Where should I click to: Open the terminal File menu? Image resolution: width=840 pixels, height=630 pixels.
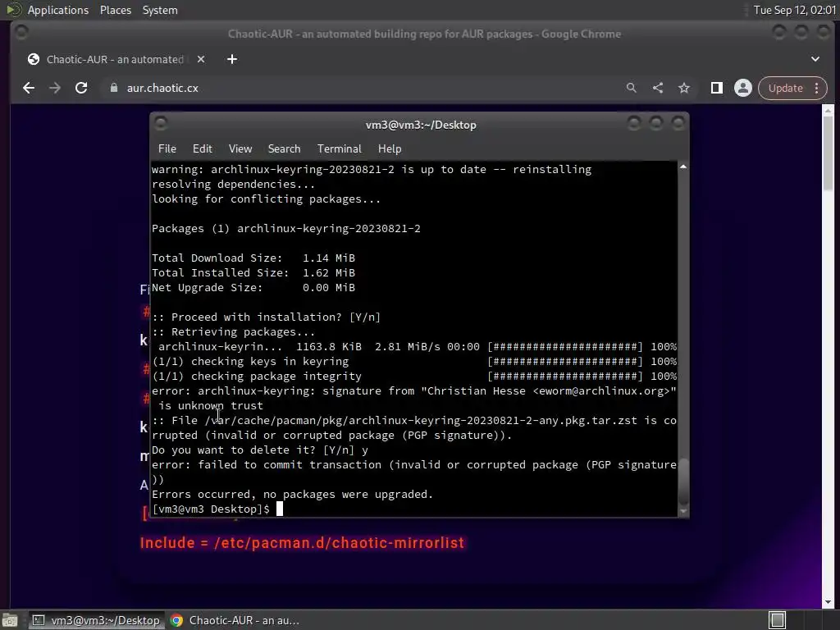(x=167, y=148)
